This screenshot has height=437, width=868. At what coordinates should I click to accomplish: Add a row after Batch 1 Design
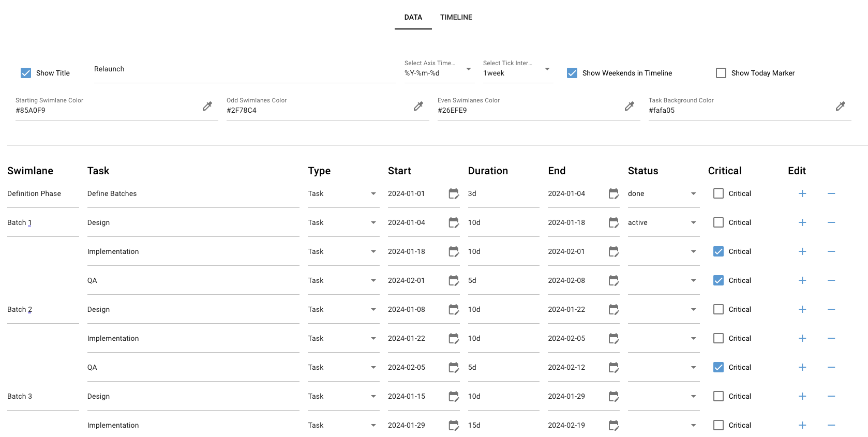tap(802, 222)
